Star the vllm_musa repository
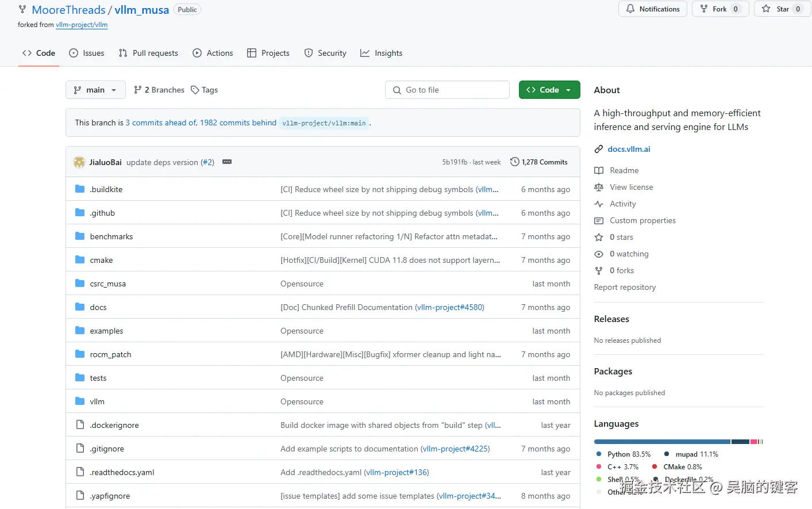The height and width of the screenshot is (509, 812). pyautogui.click(x=782, y=9)
